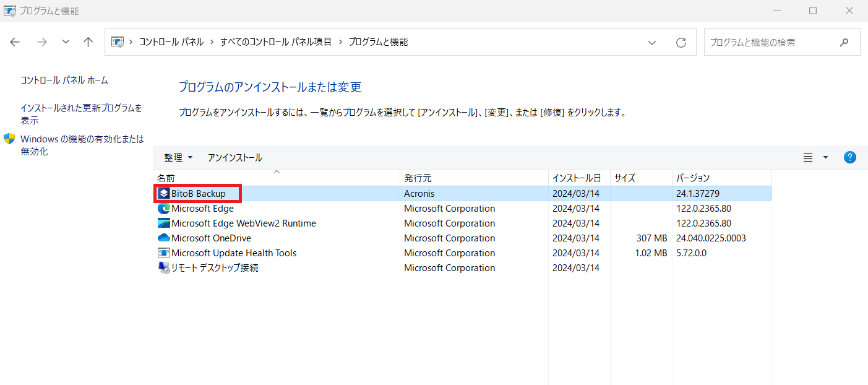Image resolution: width=868 pixels, height=385 pixels.
Task: Click version 24.040.0225.0003 cell
Action: (711, 238)
